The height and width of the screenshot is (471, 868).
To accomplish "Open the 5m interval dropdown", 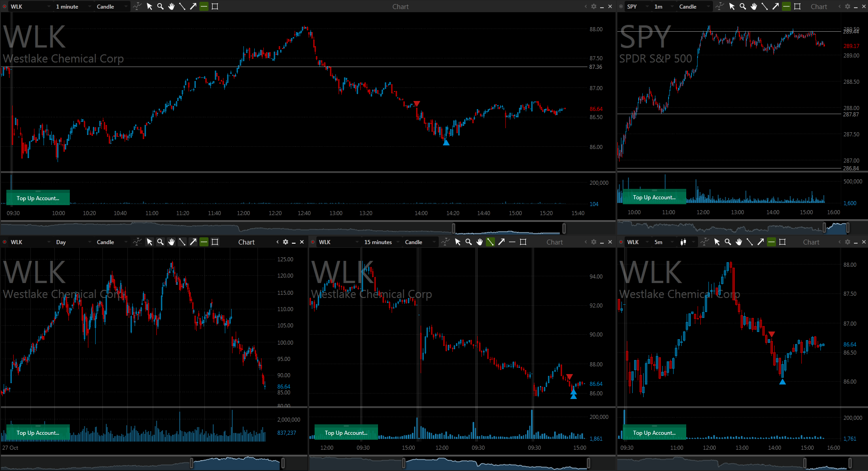I will pyautogui.click(x=664, y=242).
